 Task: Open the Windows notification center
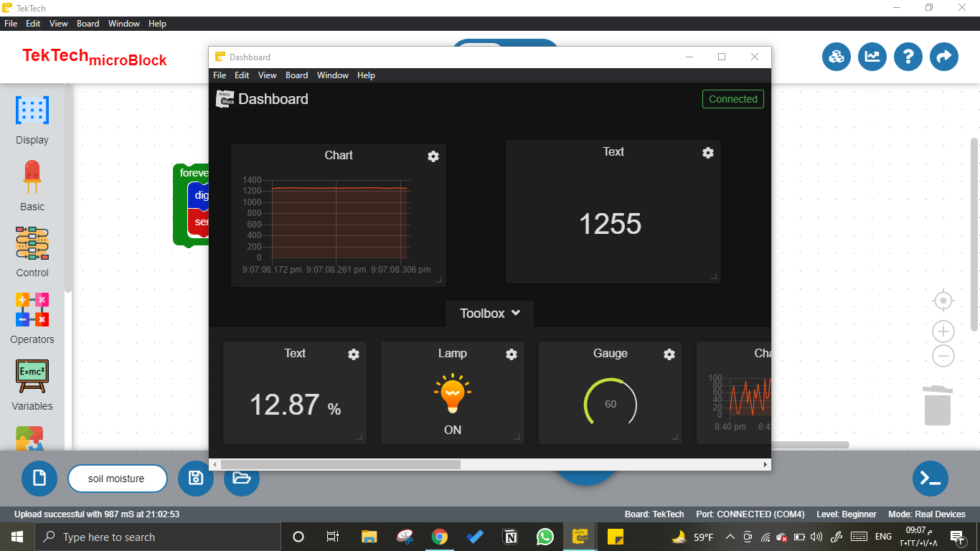(956, 537)
